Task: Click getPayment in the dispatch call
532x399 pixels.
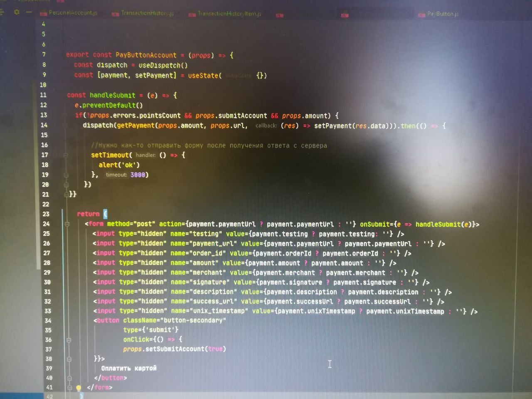Action: [135, 126]
